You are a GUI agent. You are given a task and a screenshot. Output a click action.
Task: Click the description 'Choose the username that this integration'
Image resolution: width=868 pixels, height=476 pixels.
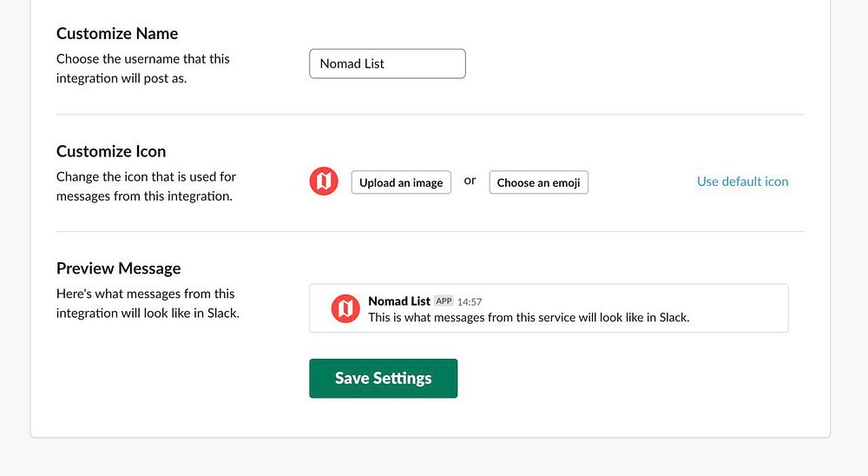click(x=143, y=68)
